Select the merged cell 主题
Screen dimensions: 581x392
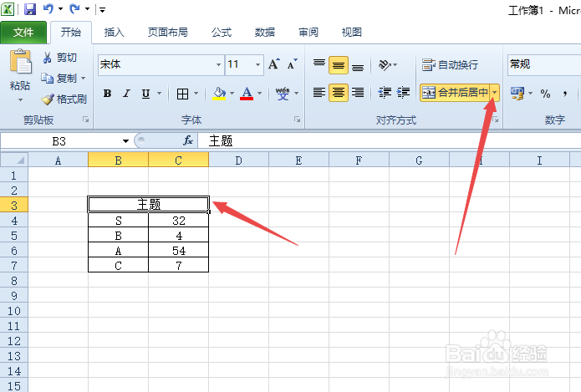tap(149, 204)
